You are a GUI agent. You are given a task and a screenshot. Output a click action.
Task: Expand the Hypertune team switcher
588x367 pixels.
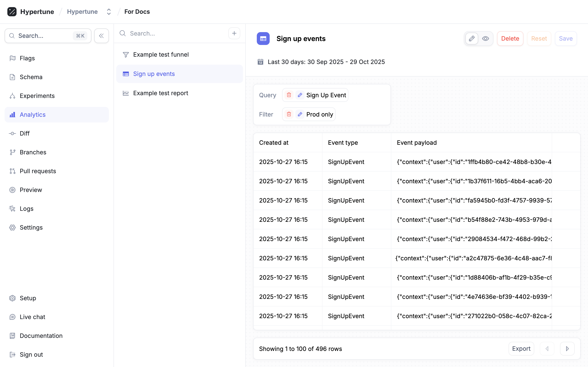click(x=109, y=12)
